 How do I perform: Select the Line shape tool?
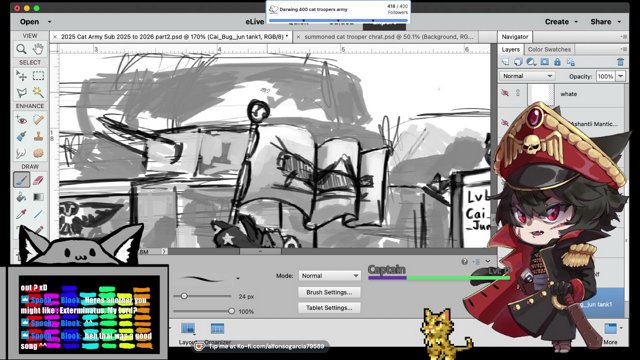[x=38, y=214]
